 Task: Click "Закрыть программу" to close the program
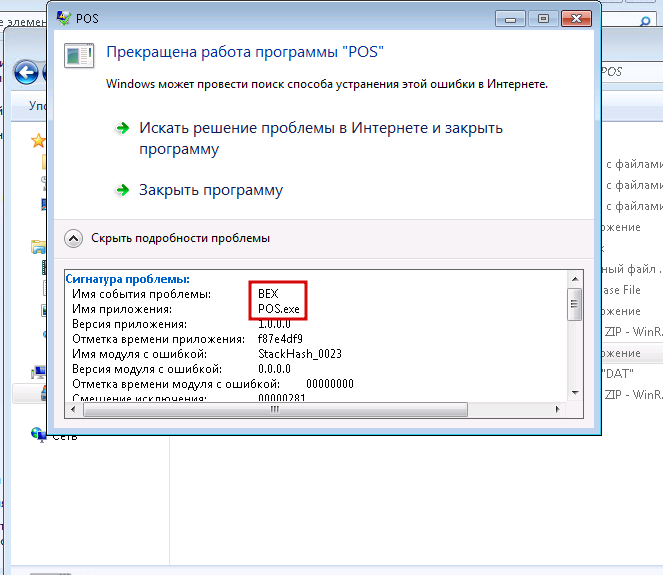(x=211, y=190)
